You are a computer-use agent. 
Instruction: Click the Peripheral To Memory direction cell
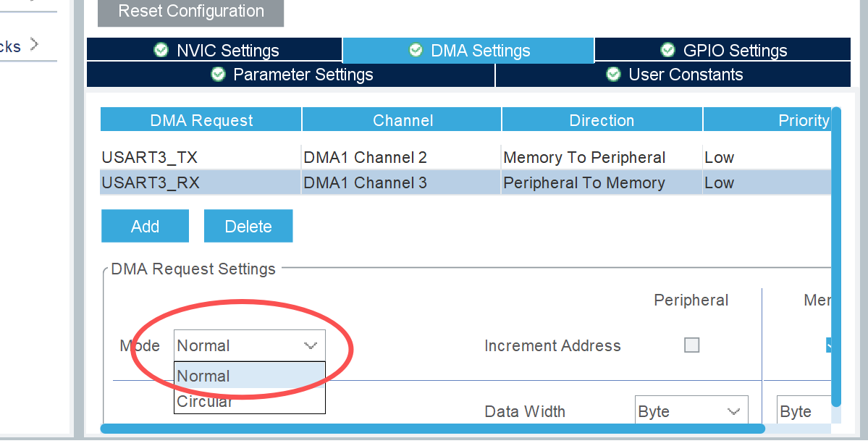coord(602,182)
